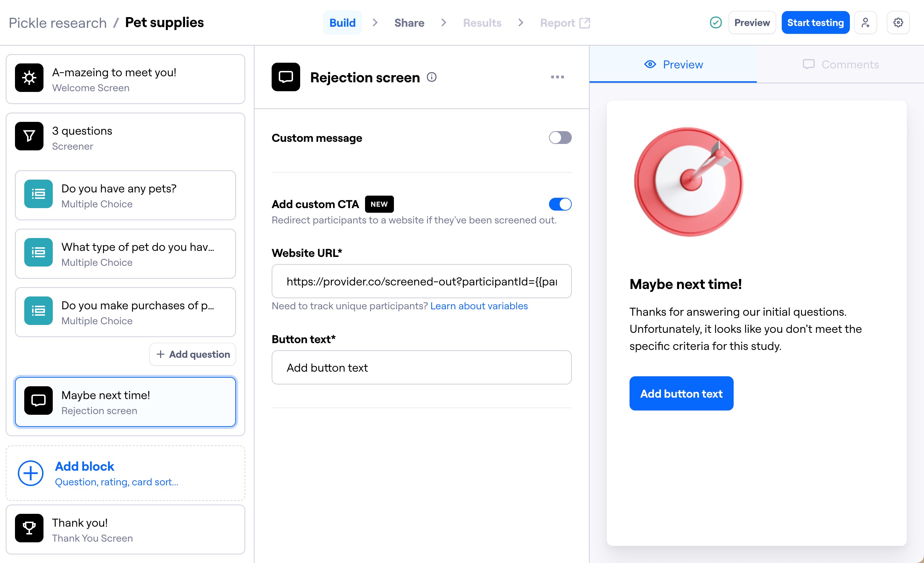Open the Learn about variables link
This screenshot has width=924, height=563.
[x=479, y=306]
